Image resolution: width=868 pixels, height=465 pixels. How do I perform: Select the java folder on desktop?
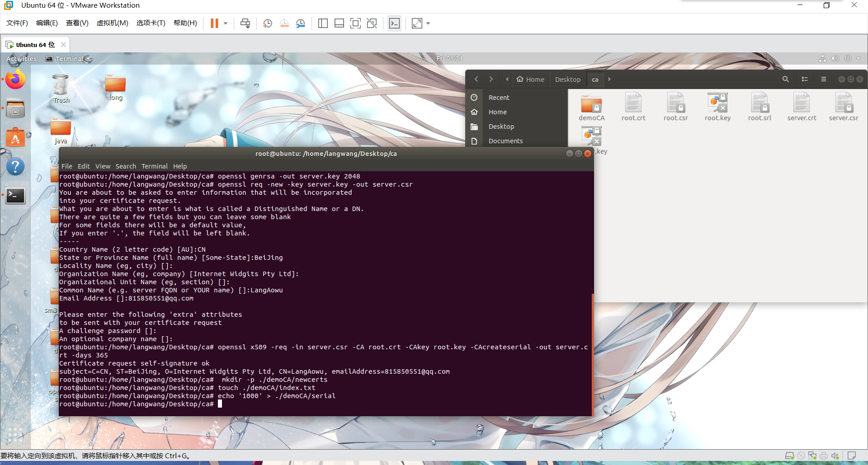pyautogui.click(x=61, y=132)
